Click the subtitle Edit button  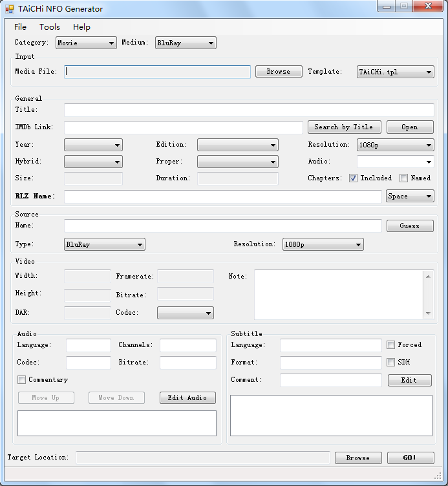(x=410, y=380)
